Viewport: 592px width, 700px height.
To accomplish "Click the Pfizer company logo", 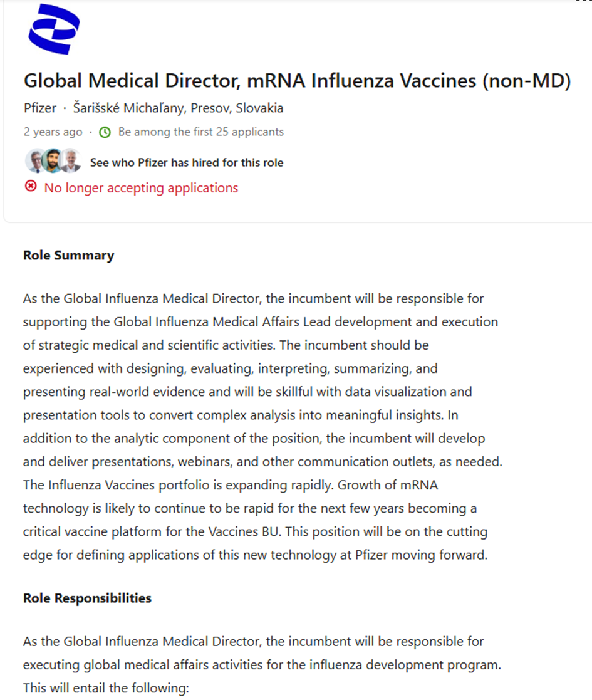I will click(54, 29).
